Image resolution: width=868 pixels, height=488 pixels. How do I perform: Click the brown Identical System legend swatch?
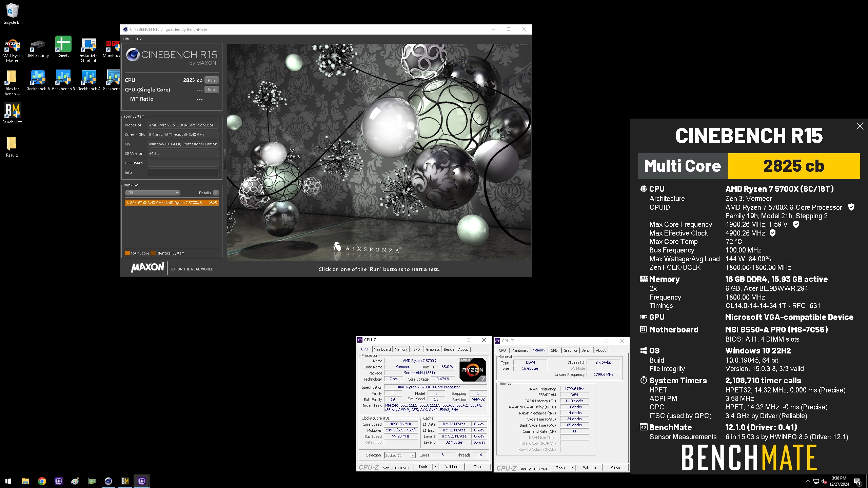point(153,253)
